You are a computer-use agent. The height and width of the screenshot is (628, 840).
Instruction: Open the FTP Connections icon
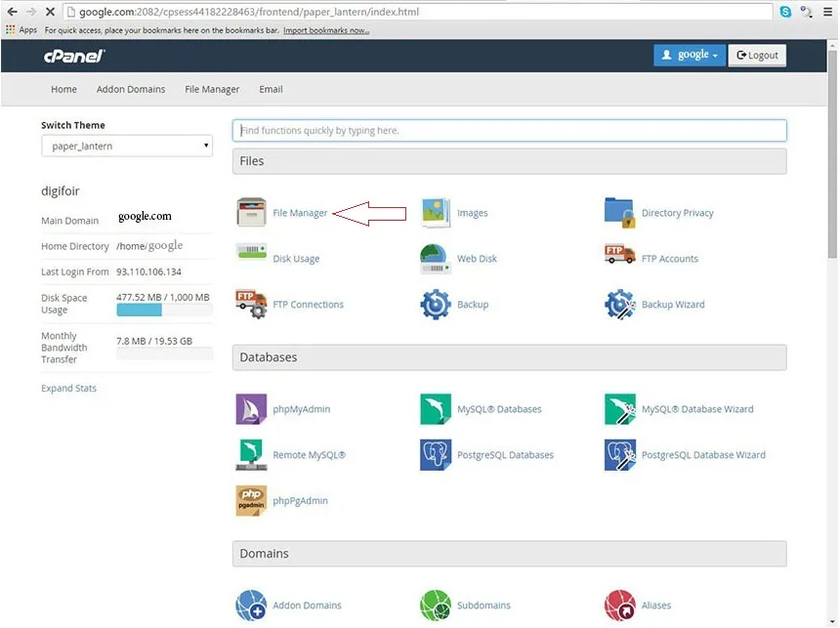click(x=251, y=304)
